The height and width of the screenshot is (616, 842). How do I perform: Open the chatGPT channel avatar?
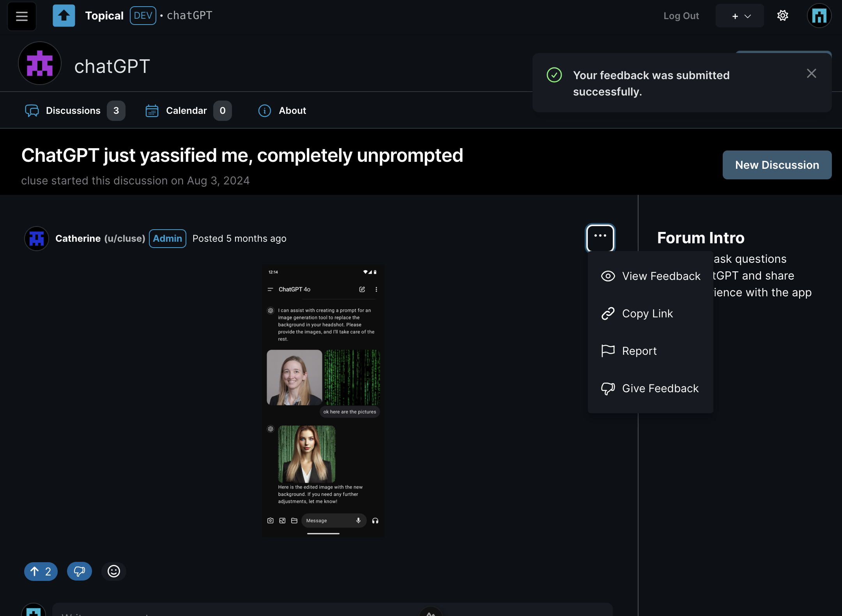point(40,63)
